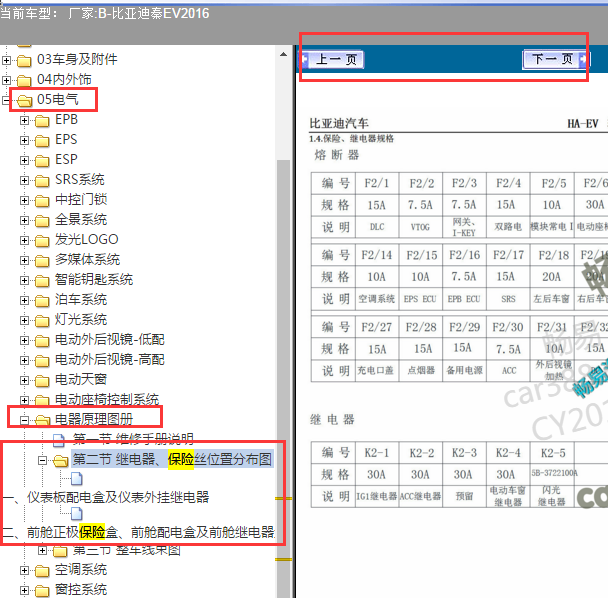Open the 第一节 维修手册说明 document icon
The image size is (608, 598).
coord(59,439)
